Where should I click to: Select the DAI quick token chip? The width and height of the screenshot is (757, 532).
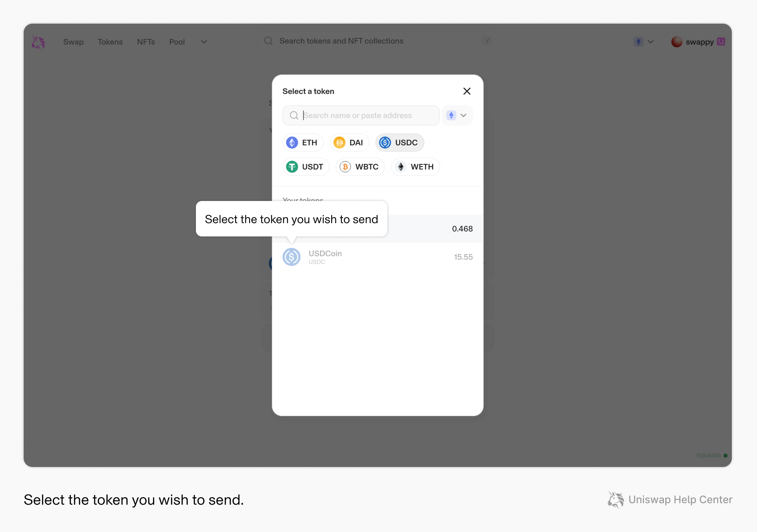pos(349,143)
